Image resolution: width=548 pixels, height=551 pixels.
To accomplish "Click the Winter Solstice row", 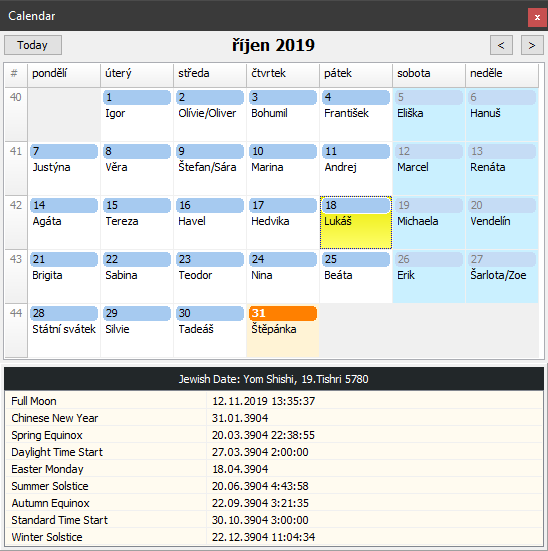I will coord(274,537).
